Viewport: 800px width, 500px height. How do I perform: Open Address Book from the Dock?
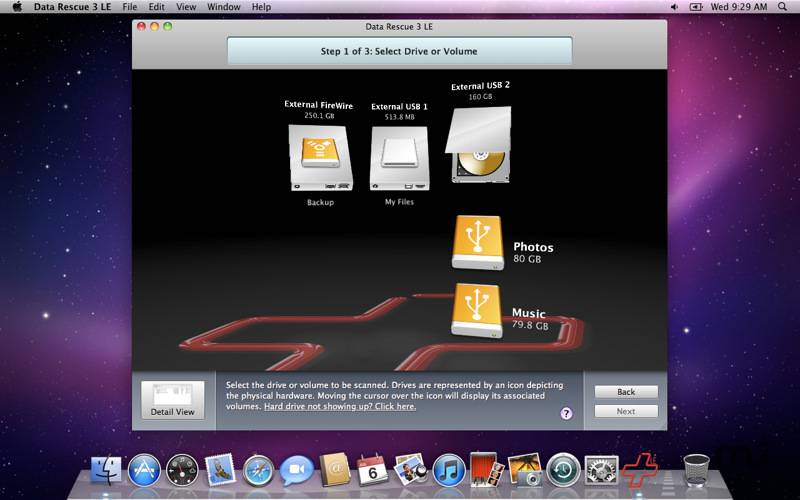coord(335,470)
